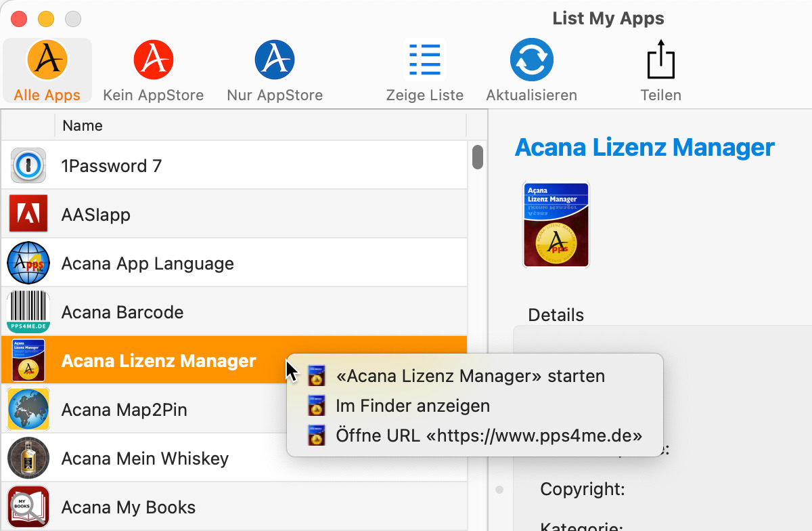The height and width of the screenshot is (531, 812).
Task: Click the Details section label
Action: coord(556,315)
